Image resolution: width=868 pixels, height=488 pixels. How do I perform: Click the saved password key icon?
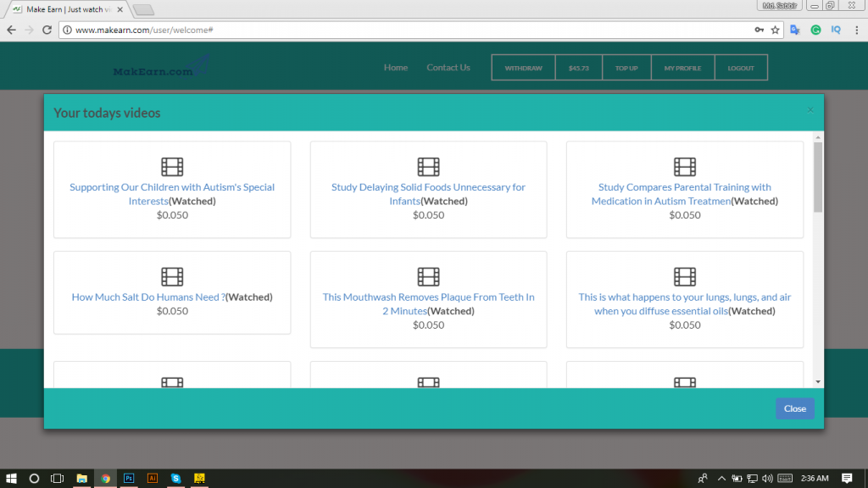(x=759, y=30)
